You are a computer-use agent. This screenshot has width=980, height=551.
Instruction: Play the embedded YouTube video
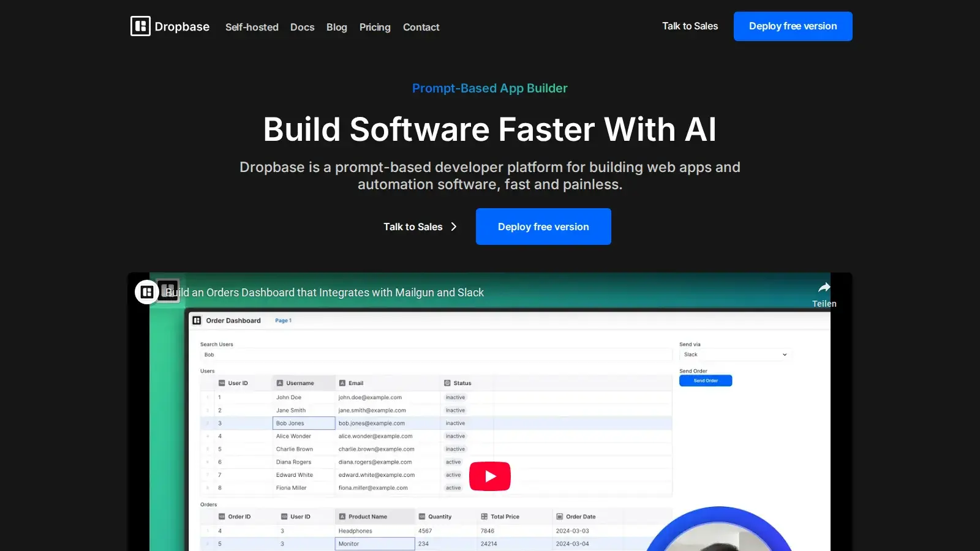pyautogui.click(x=490, y=476)
